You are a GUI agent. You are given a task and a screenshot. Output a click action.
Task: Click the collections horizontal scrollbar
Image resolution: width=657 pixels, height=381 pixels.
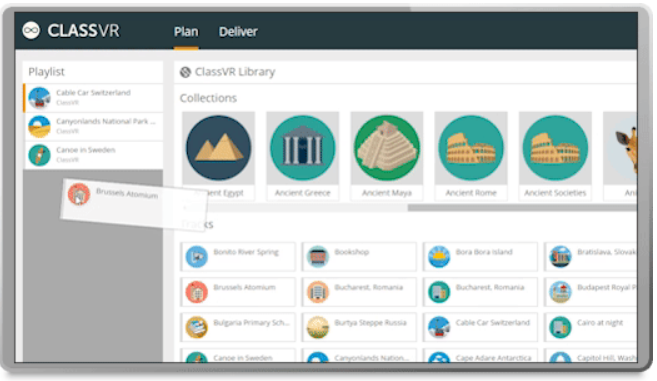(x=522, y=207)
